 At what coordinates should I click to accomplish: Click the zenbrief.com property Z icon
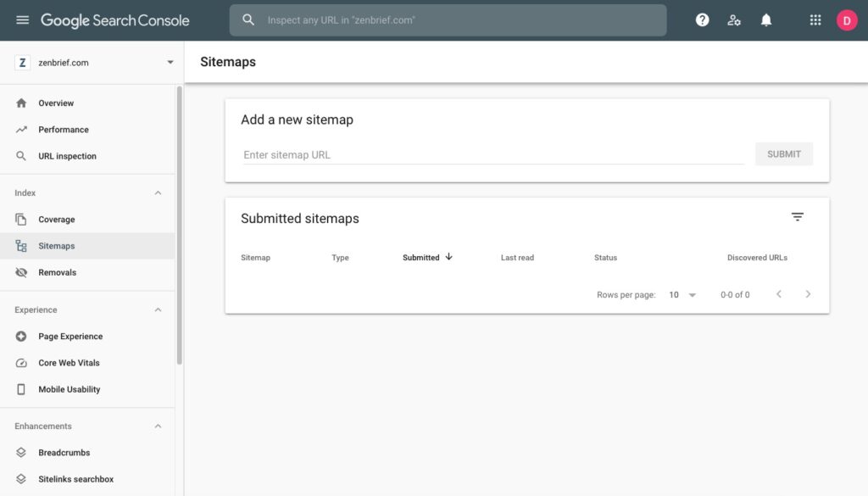(x=22, y=63)
